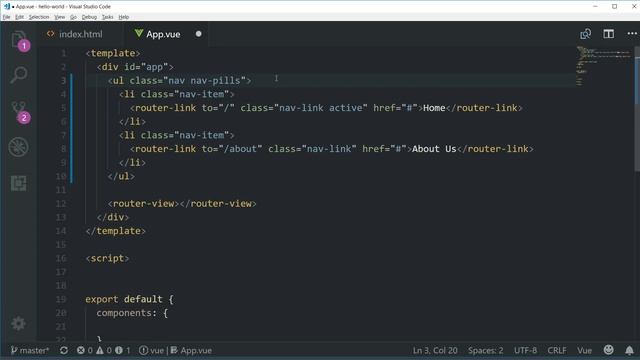Click the opening router-view tag on line 12

pyautogui.click(x=143, y=204)
